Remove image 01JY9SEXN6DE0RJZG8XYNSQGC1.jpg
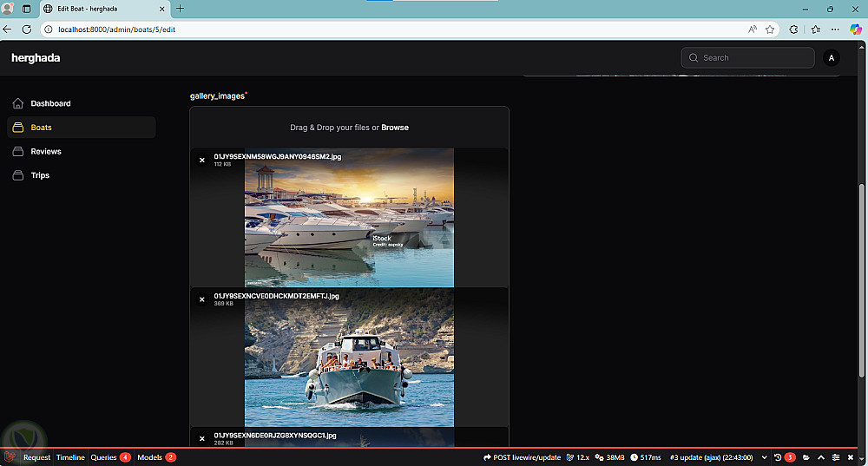Screen dimensions: 868x466 202,438
